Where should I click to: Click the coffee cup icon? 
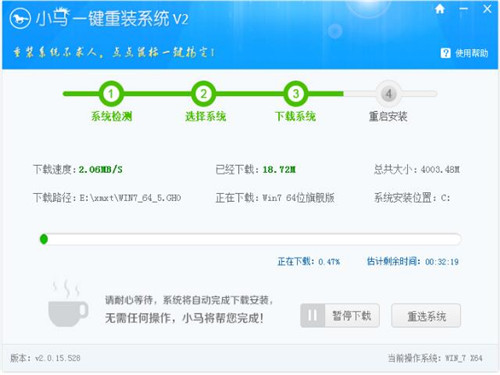tap(68, 304)
